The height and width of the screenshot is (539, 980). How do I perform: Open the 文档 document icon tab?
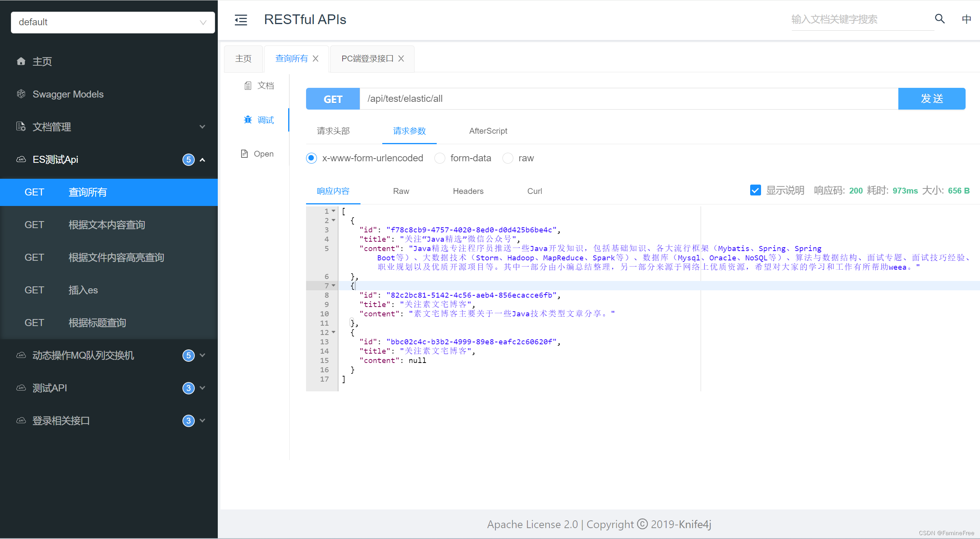(248, 85)
